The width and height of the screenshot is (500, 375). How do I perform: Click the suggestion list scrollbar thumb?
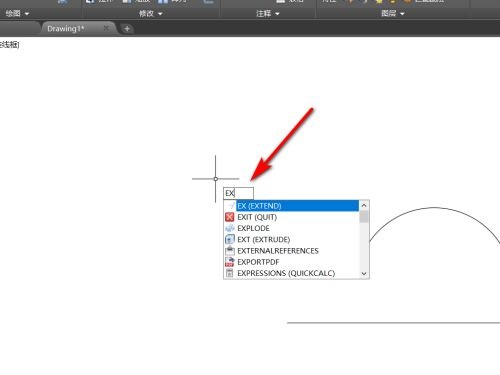[x=364, y=217]
